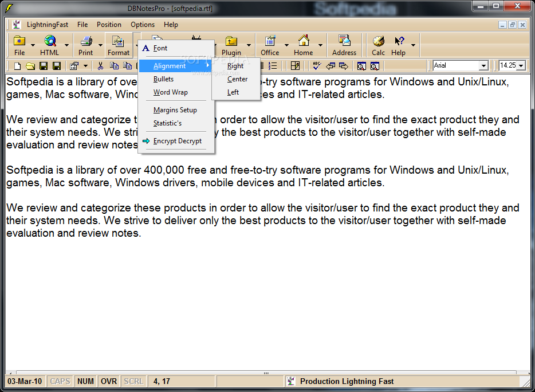Open the Plugin folder toolbar icon
The height and width of the screenshot is (392, 535).
231,41
